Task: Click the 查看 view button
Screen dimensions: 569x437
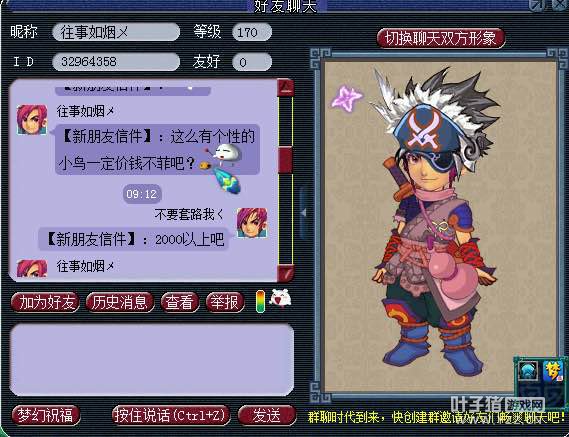Action: click(180, 302)
